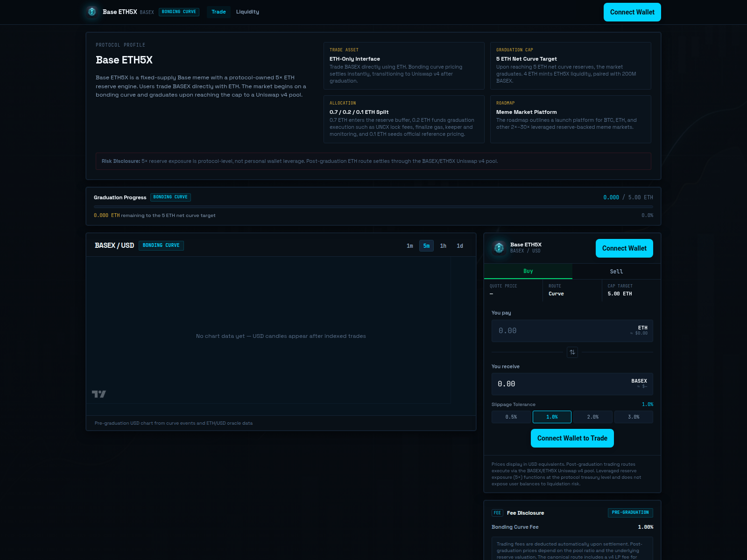Select the 1h chart interval
Image resolution: width=747 pixels, height=560 pixels.
tap(443, 246)
